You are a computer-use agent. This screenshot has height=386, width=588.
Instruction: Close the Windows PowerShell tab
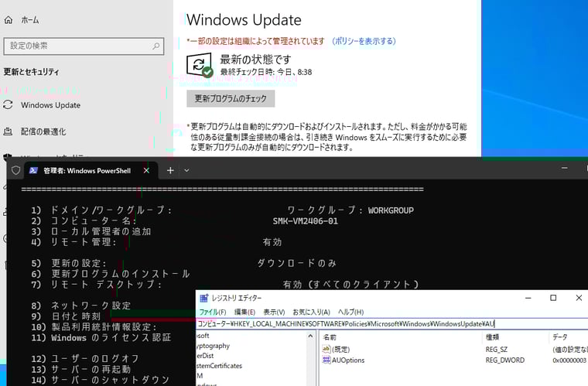[x=146, y=170]
